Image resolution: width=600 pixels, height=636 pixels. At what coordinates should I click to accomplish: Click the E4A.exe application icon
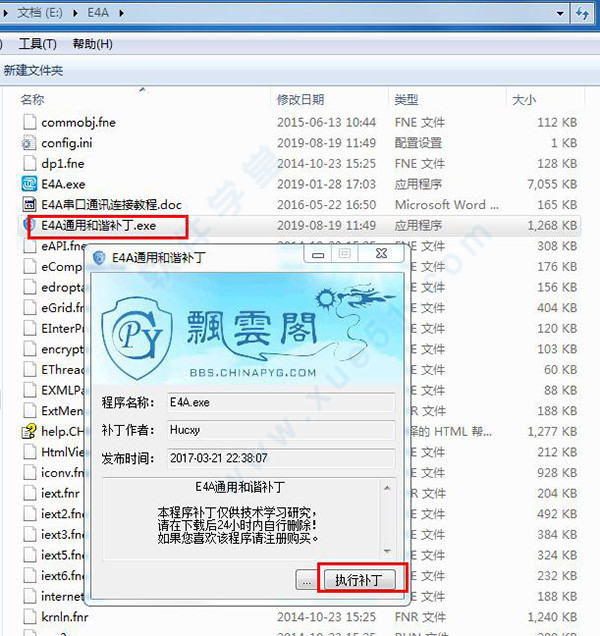29,184
